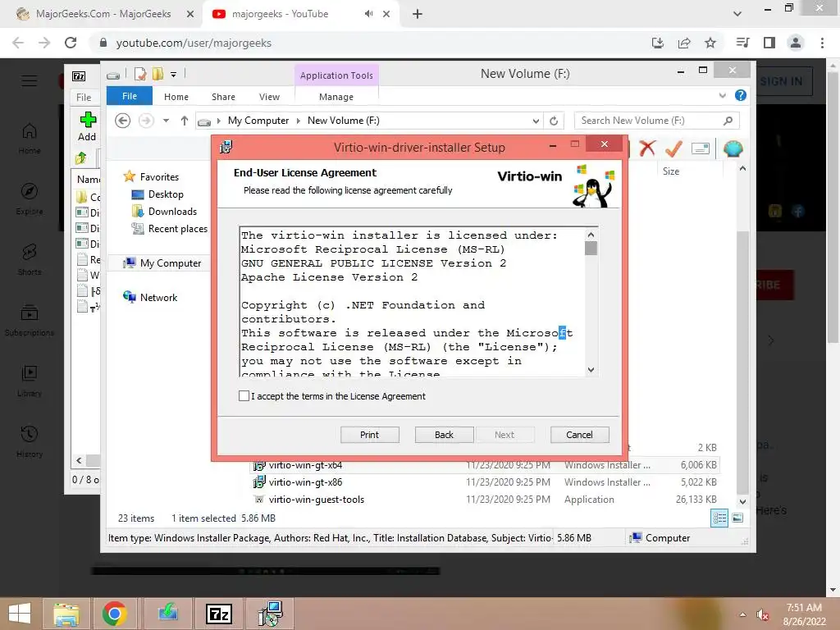The width and height of the screenshot is (840, 630).
Task: Switch to MajorGeeks.Com browser tab
Action: click(103, 14)
